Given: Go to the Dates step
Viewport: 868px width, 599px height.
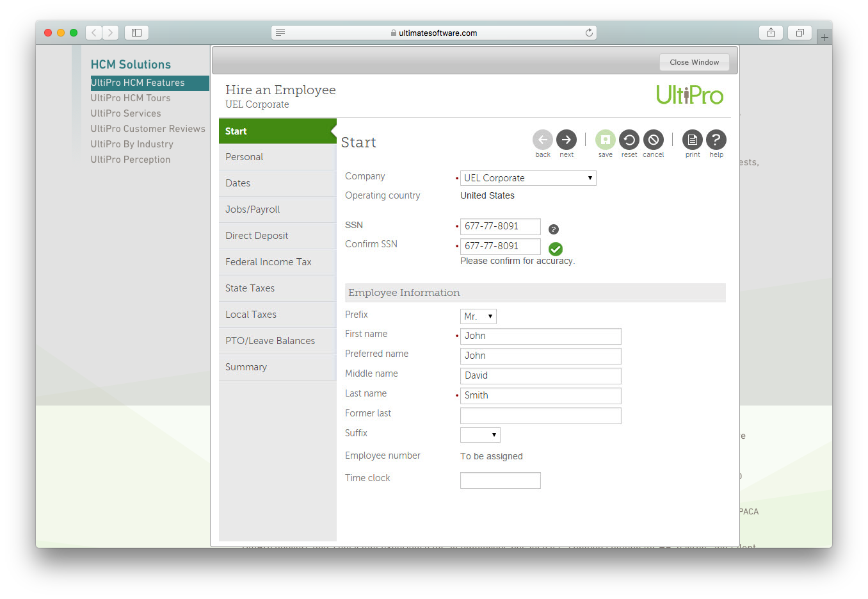Looking at the screenshot, I should [x=278, y=183].
